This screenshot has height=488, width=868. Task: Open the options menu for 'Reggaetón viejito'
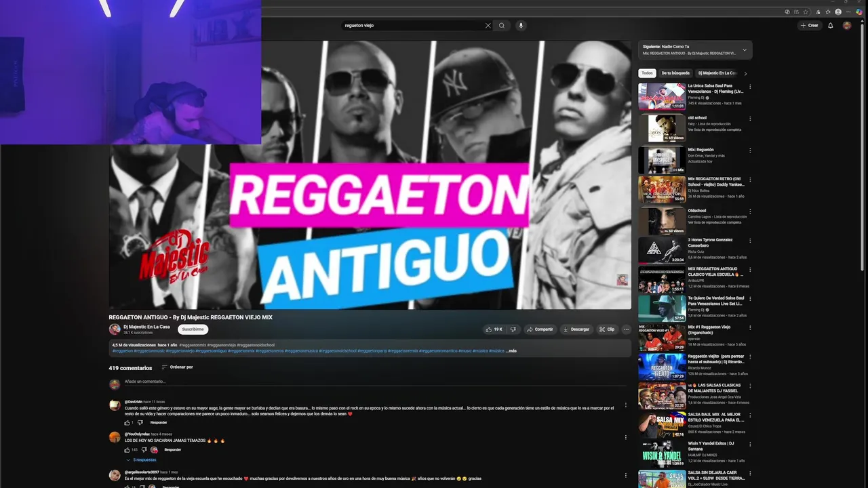(750, 358)
